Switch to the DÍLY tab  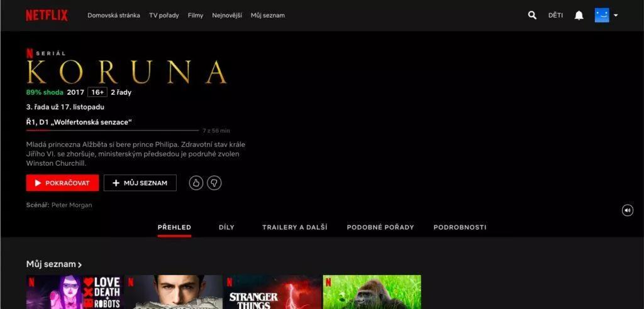pyautogui.click(x=226, y=227)
